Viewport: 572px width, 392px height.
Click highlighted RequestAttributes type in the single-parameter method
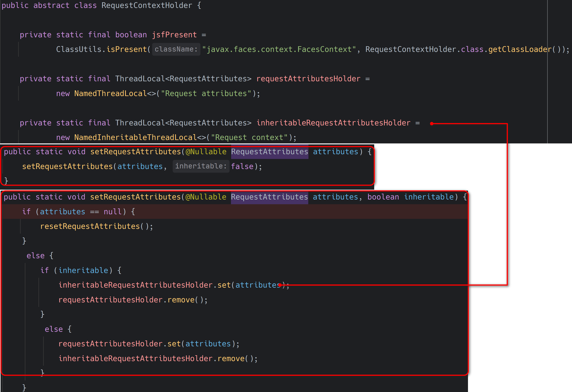point(269,152)
